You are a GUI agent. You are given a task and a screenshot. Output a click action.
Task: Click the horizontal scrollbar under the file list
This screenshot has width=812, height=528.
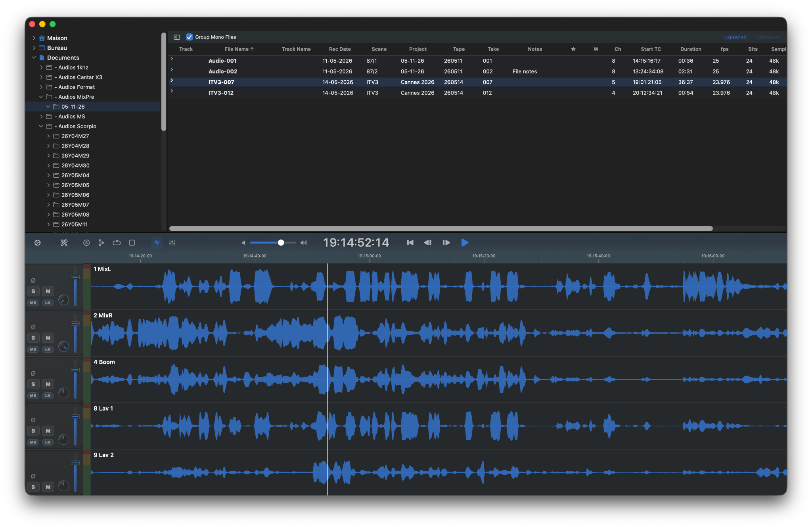click(441, 228)
